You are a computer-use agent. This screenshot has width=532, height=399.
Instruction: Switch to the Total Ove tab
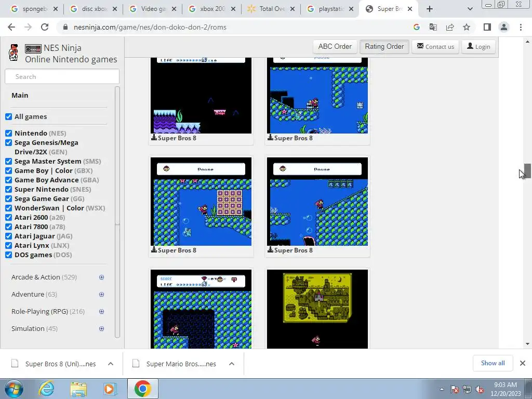271,9
